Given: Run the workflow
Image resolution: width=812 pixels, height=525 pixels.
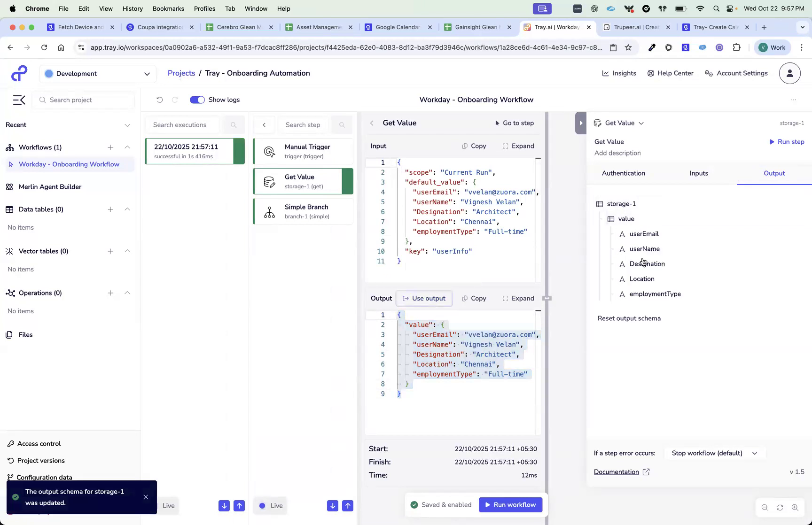Looking at the screenshot, I should click(510, 504).
